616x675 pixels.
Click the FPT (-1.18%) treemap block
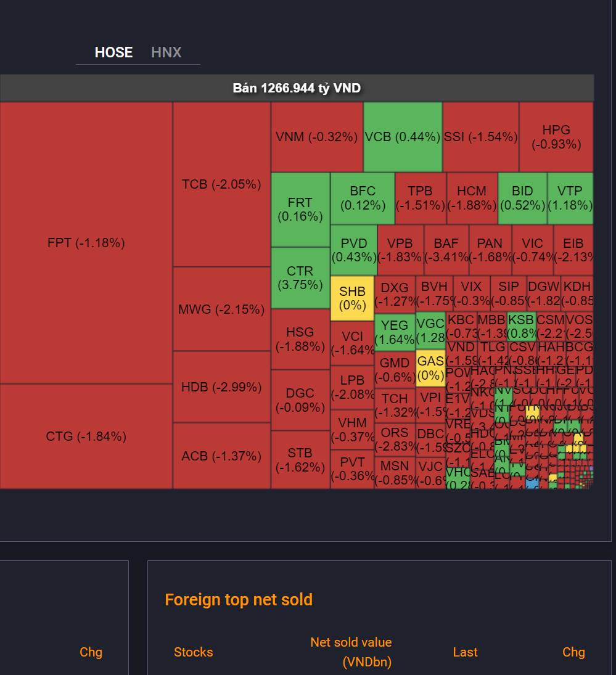pyautogui.click(x=86, y=243)
